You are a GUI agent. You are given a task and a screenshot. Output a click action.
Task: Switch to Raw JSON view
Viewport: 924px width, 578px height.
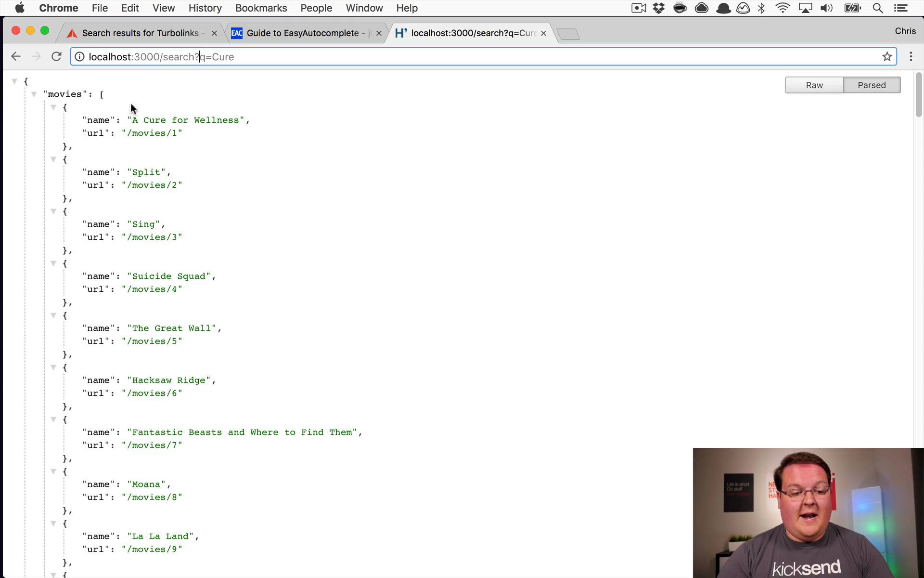click(x=814, y=85)
